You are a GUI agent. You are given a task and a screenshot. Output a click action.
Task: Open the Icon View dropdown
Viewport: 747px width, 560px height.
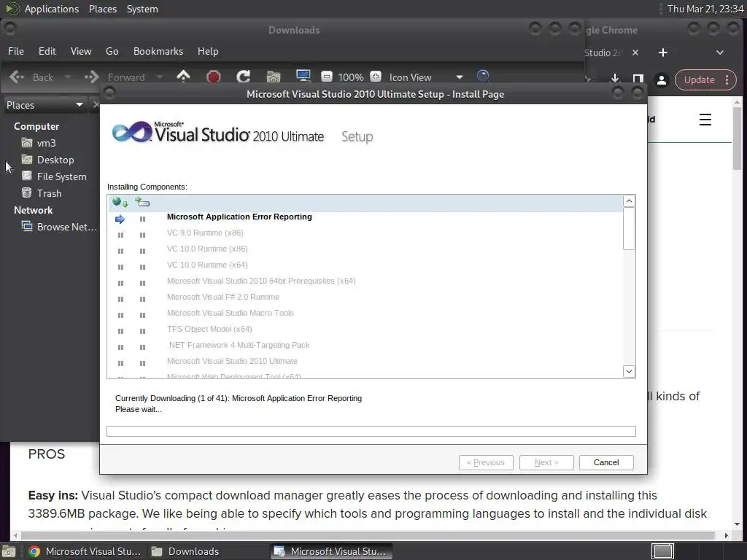[x=425, y=77]
